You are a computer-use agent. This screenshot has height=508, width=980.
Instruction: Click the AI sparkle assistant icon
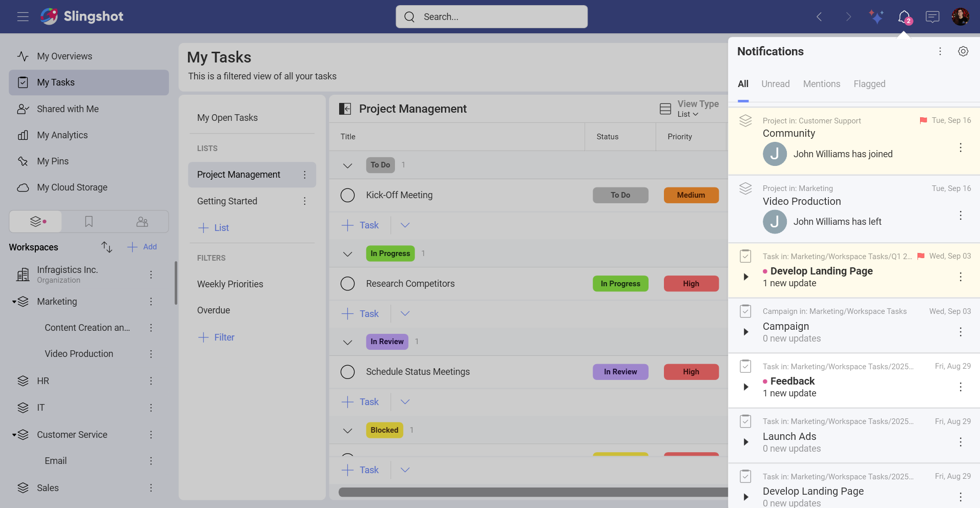point(876,17)
